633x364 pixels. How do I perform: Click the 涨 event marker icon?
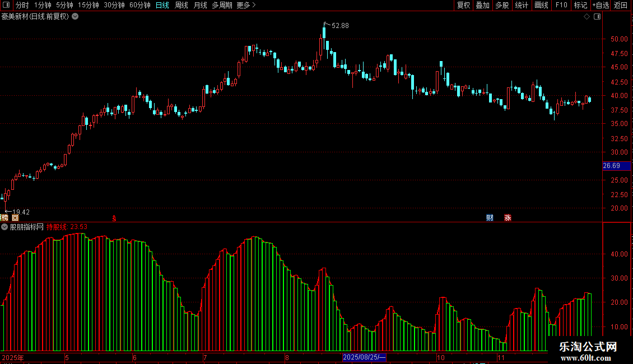tap(508, 217)
